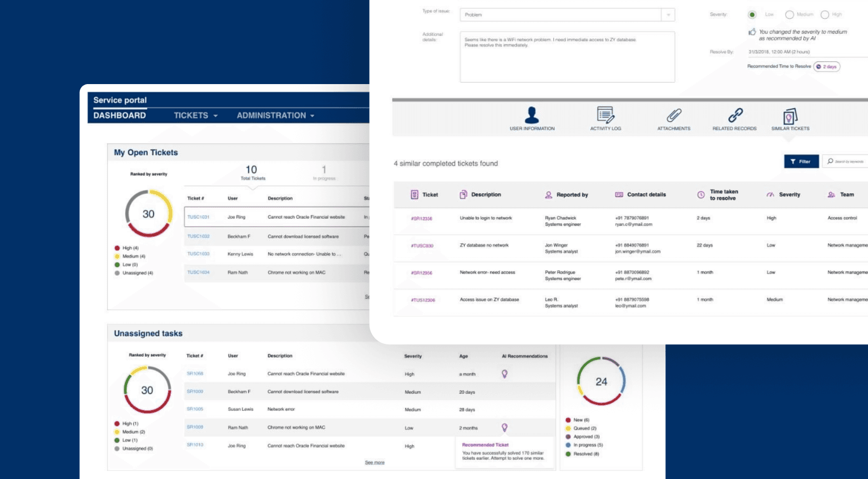Click '22 days' time taken cell
The image size is (868, 479).
705,245
